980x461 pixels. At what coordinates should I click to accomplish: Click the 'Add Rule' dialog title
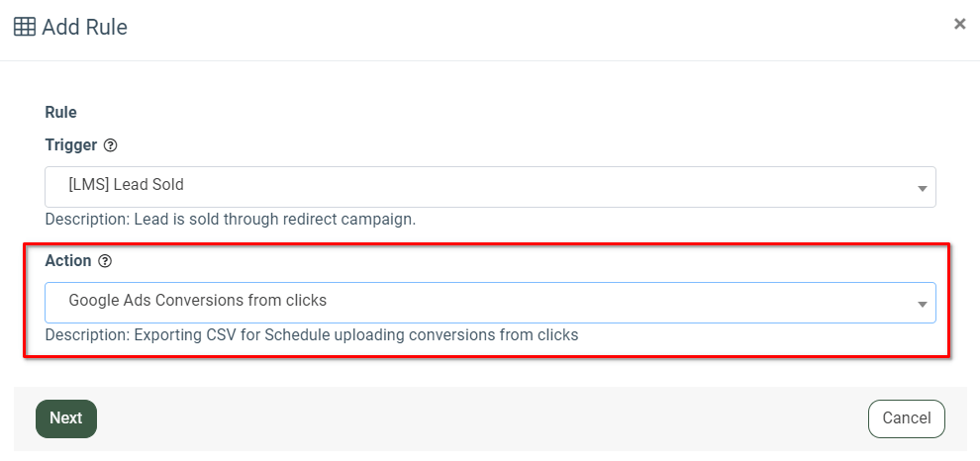84,27
